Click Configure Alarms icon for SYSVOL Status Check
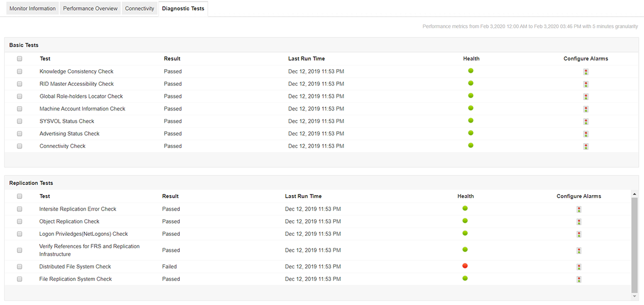644x305 pixels. point(586,122)
